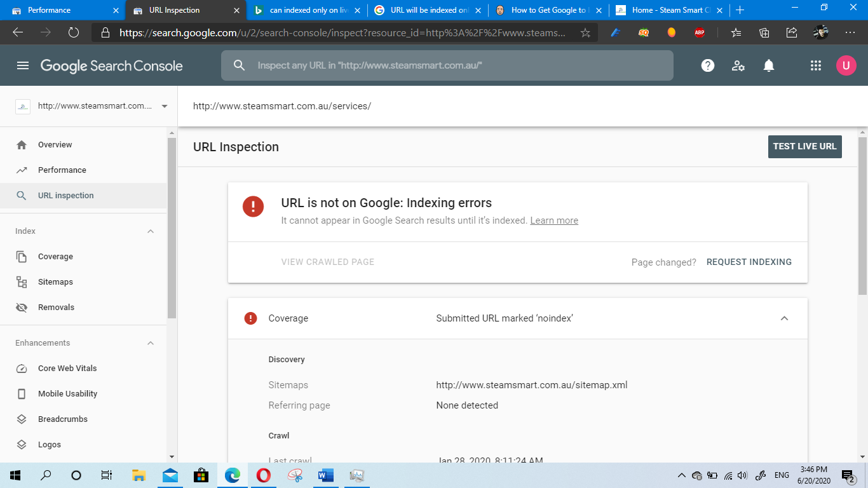Click the Inspect any URL search field

click(447, 65)
